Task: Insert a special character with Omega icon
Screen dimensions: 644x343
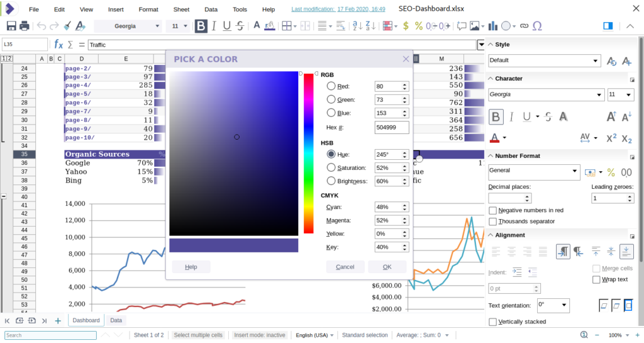Action: coord(537,26)
